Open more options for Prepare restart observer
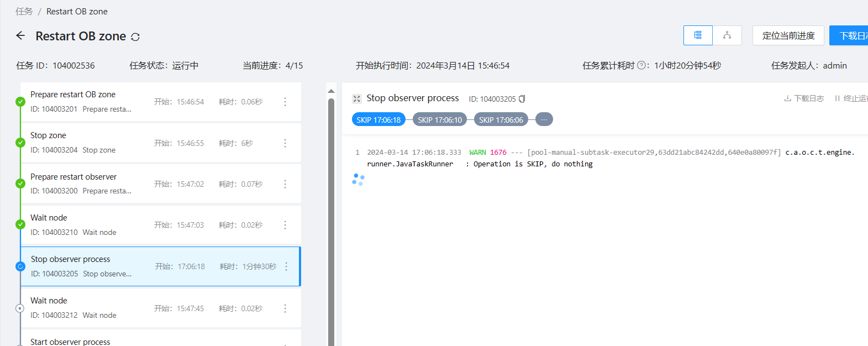 (x=285, y=184)
